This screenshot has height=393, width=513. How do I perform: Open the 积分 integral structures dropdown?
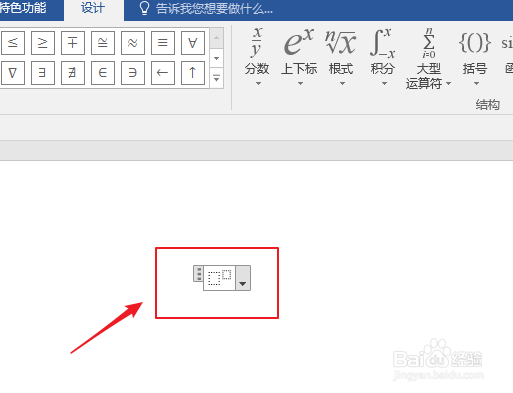tap(383, 57)
